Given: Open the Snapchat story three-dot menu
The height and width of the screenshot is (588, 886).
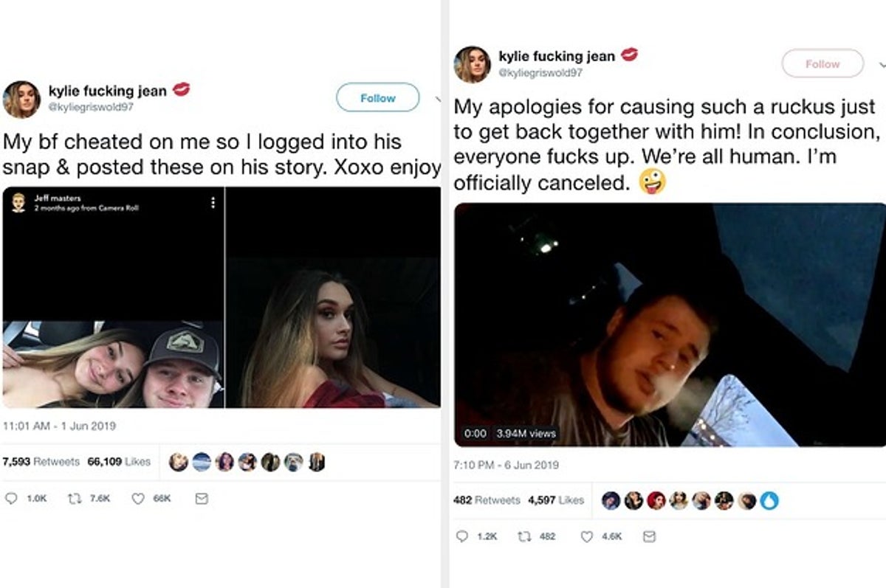Looking at the screenshot, I should tap(213, 202).
